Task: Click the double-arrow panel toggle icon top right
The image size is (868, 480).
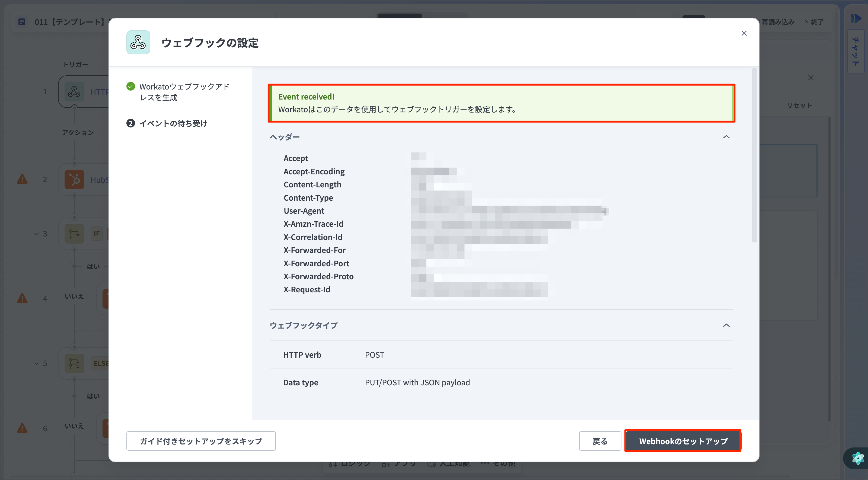Action: (x=856, y=18)
